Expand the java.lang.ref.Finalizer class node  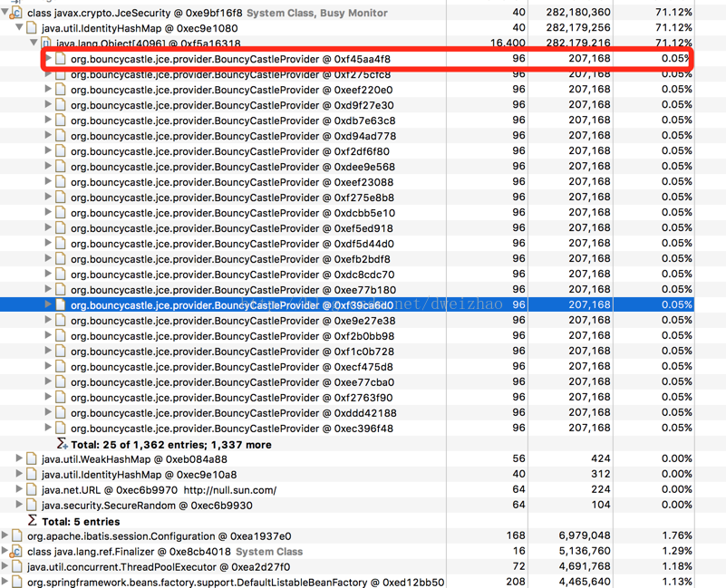[x=5, y=551]
